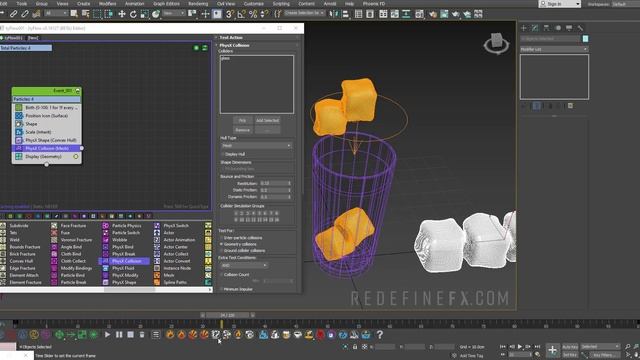Image resolution: width=640 pixels, height=360 pixels.
Task: Click the Pick button under Colliders
Action: tap(242, 120)
